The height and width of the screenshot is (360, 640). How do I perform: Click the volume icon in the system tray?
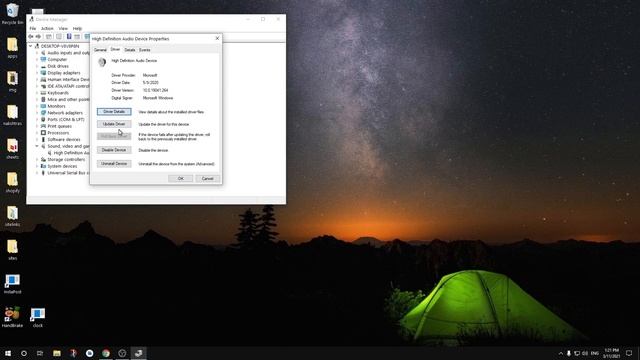click(x=585, y=353)
